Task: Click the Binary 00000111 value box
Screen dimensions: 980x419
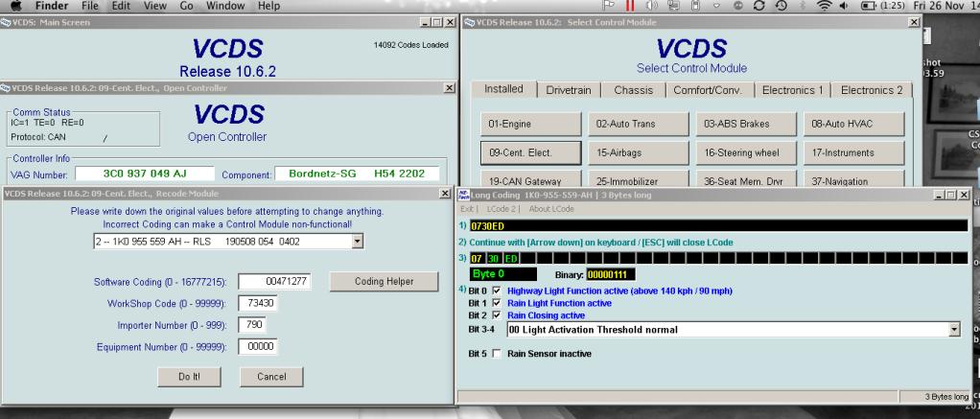Action: coord(611,274)
